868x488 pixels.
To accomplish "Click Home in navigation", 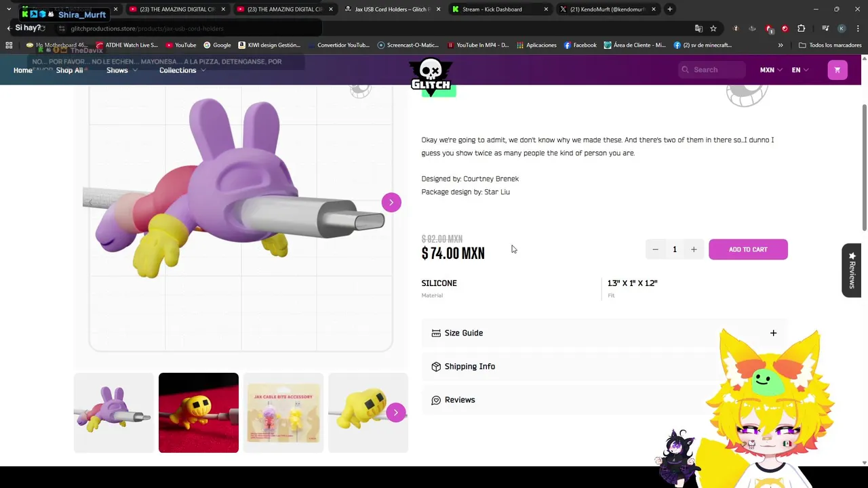I will [x=22, y=70].
